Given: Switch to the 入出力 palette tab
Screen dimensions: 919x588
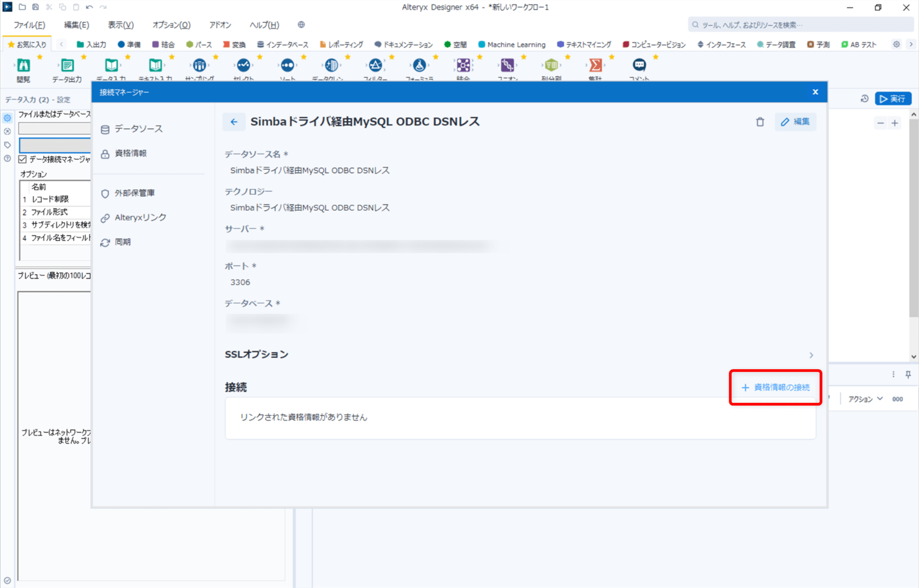Looking at the screenshot, I should pyautogui.click(x=91, y=44).
